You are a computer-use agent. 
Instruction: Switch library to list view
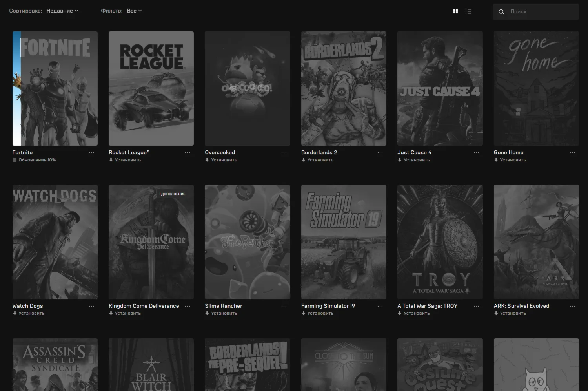pos(468,11)
